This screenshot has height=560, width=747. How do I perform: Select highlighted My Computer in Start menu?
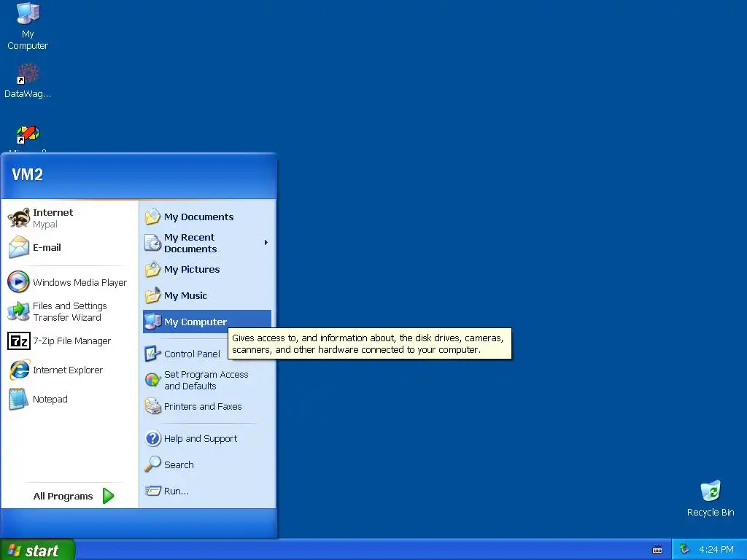click(x=206, y=322)
